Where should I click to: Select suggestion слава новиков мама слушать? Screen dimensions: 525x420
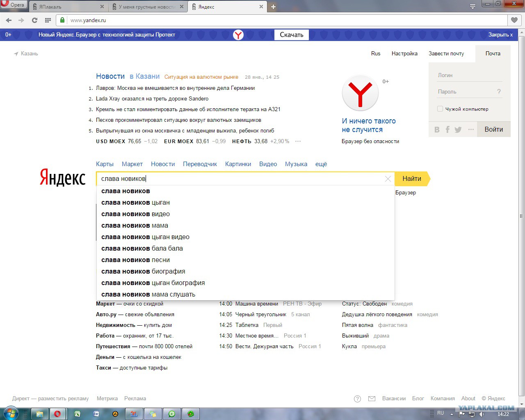click(246, 294)
